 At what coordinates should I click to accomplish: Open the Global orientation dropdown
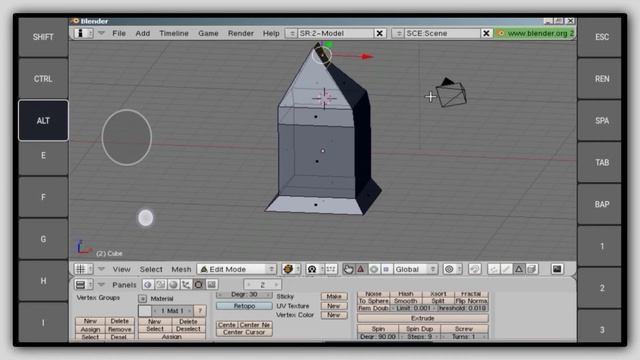pos(416,269)
